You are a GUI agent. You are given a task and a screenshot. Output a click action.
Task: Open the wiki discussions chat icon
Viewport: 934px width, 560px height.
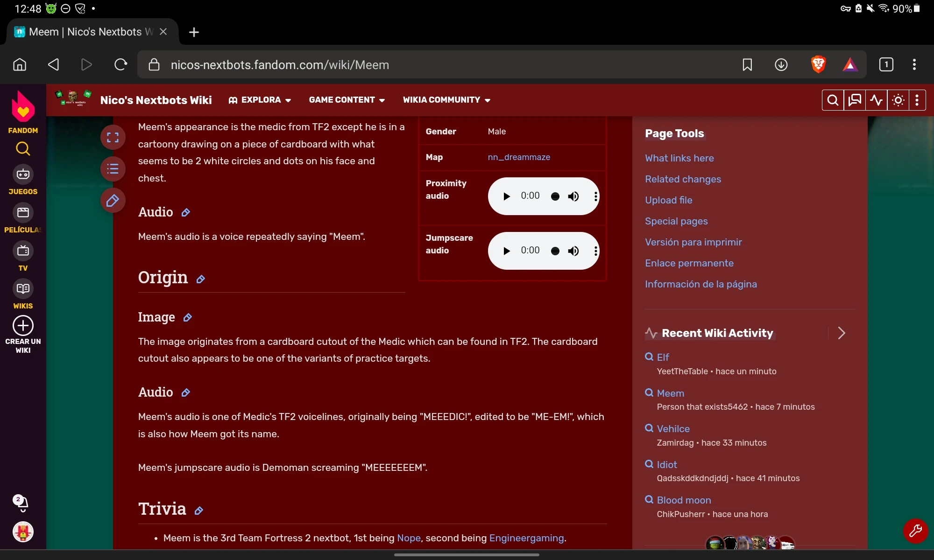tap(854, 100)
